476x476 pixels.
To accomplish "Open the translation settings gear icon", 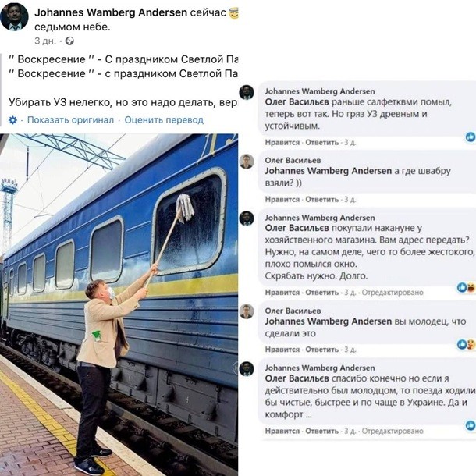I will pyautogui.click(x=12, y=120).
